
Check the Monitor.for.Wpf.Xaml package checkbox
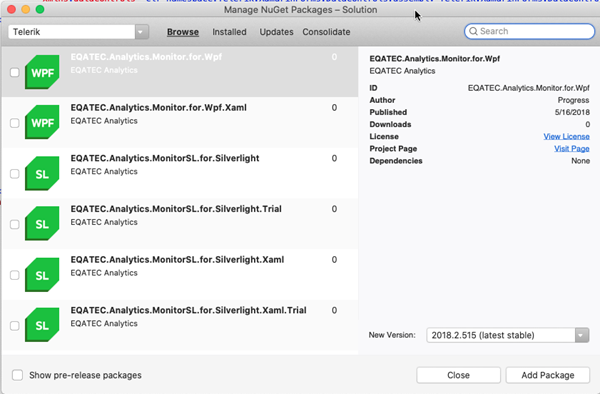point(15,123)
